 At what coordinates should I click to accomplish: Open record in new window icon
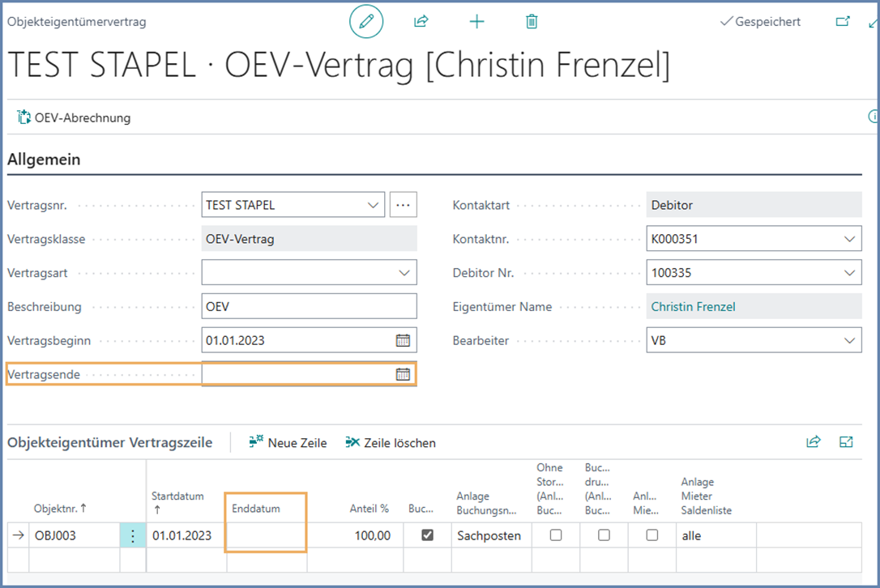(x=843, y=22)
